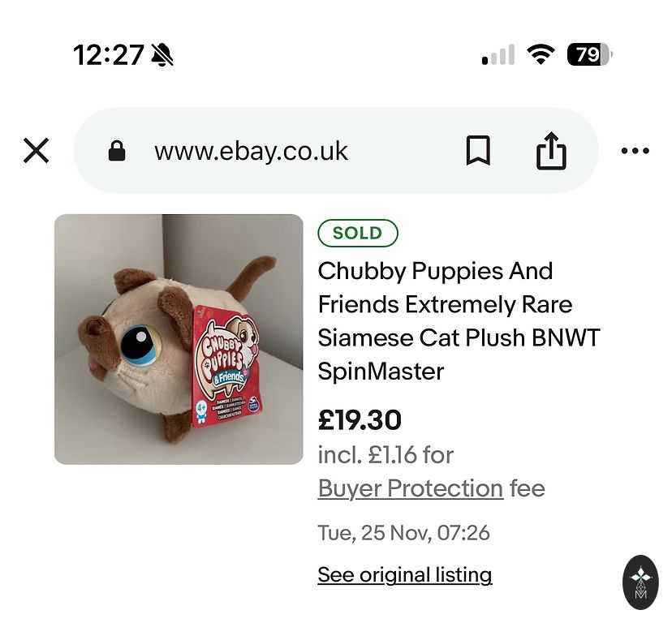Tap the silent mode bell icon
672x623 pixels.
pyautogui.click(x=162, y=55)
